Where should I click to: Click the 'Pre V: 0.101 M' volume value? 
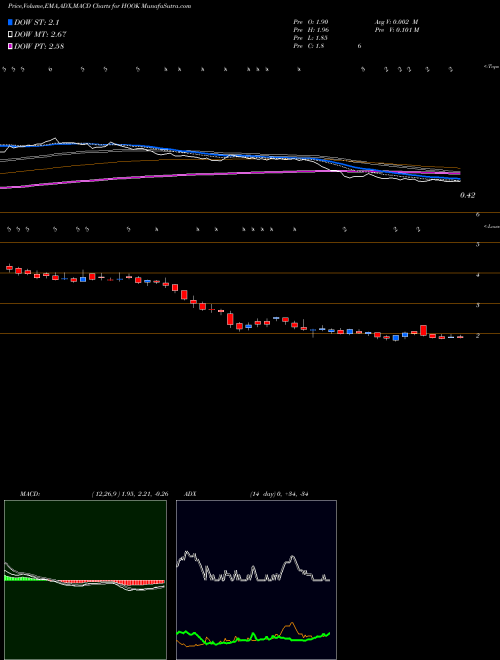[x=396, y=30]
